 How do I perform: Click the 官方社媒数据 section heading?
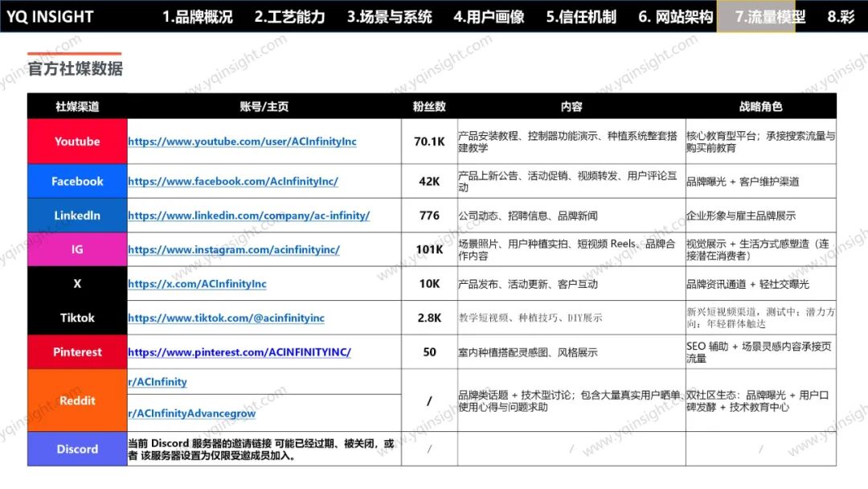click(x=76, y=68)
